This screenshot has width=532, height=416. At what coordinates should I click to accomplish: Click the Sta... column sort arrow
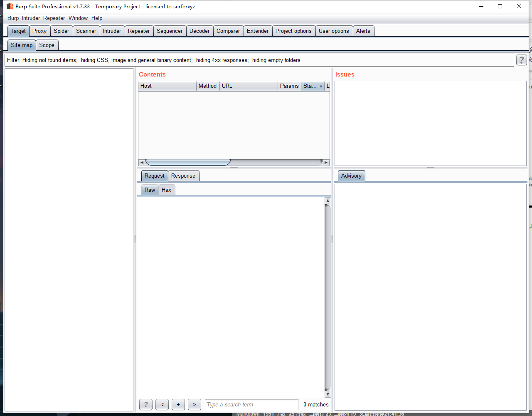point(321,86)
